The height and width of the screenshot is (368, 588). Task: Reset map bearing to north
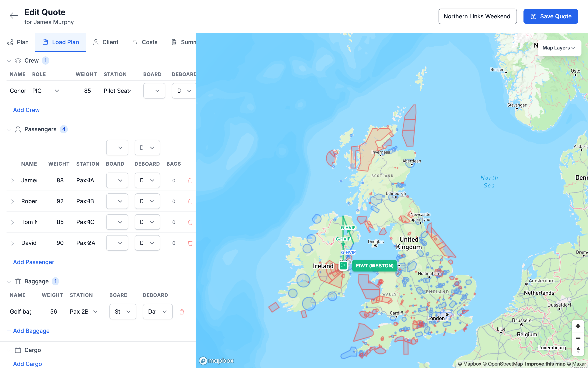578,350
